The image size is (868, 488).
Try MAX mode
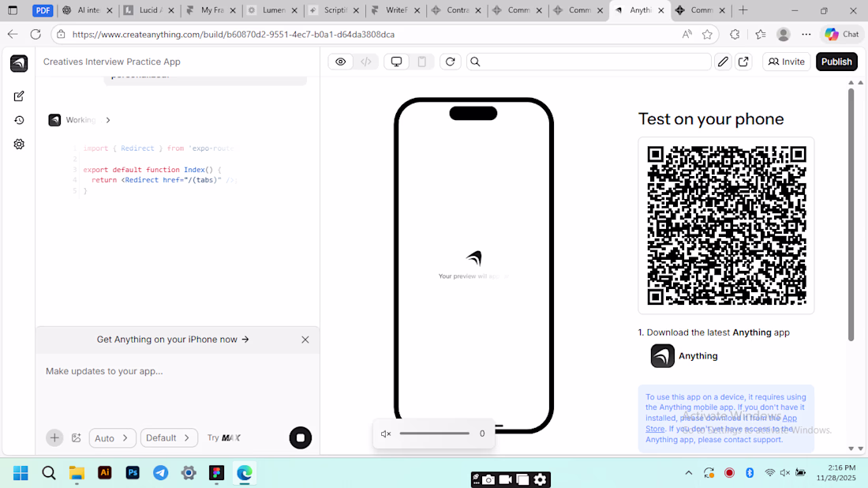224,437
